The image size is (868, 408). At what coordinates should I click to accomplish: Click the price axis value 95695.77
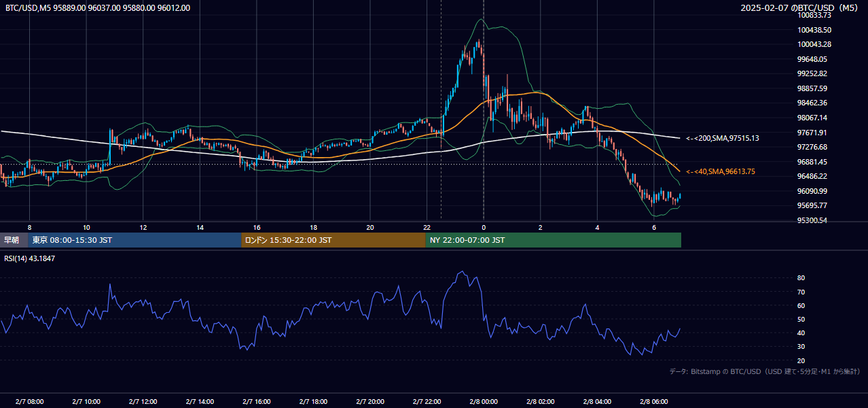tap(813, 205)
